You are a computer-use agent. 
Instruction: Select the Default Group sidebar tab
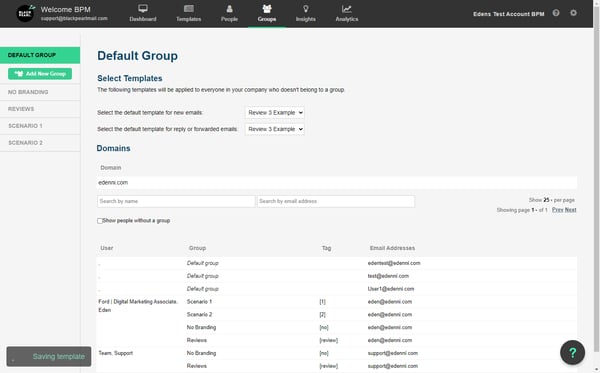(40, 55)
